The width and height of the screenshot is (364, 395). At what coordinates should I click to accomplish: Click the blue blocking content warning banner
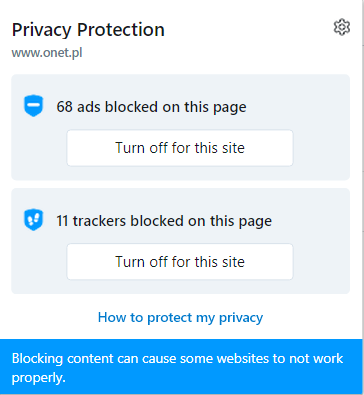[x=181, y=367]
